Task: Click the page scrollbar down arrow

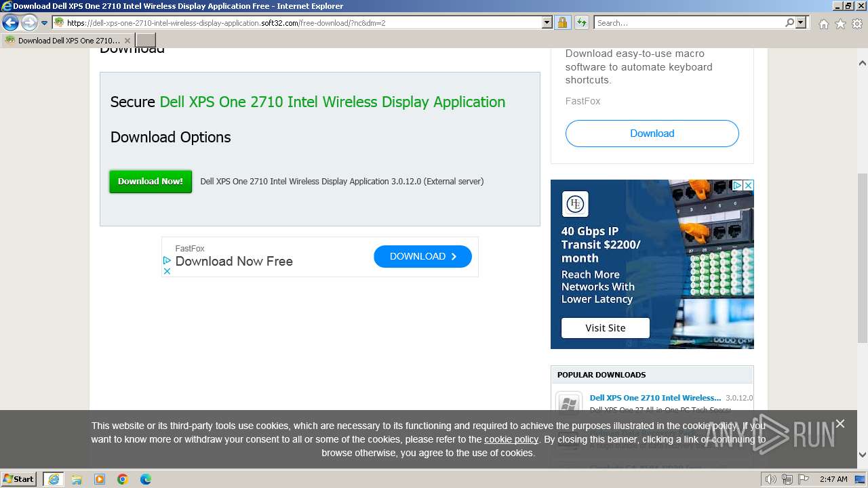Action: click(862, 455)
